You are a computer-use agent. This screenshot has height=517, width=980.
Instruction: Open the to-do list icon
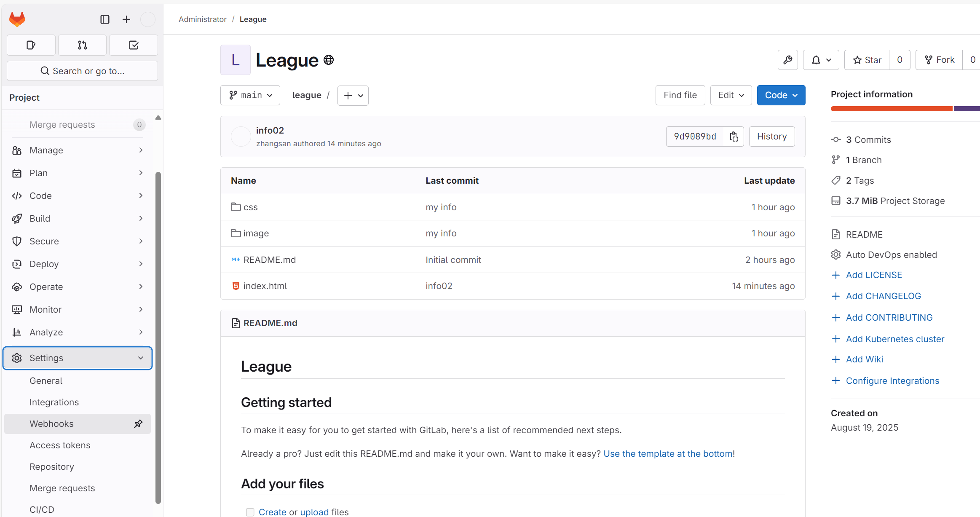pyautogui.click(x=134, y=45)
